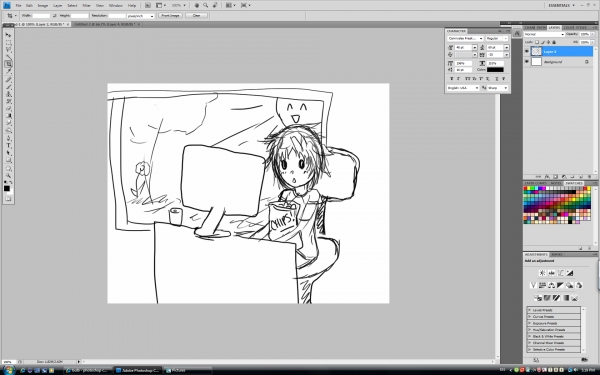Open the Filter menu
The height and width of the screenshot is (375, 600).
[x=86, y=5]
